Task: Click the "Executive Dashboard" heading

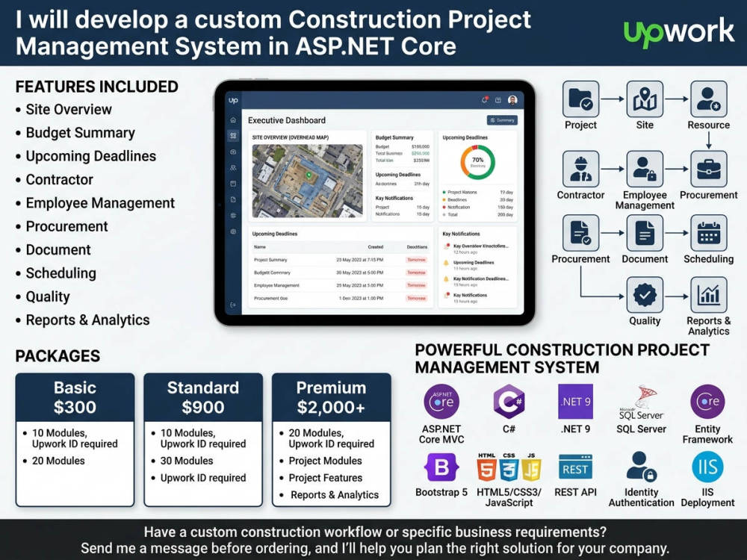Action: pyautogui.click(x=287, y=120)
